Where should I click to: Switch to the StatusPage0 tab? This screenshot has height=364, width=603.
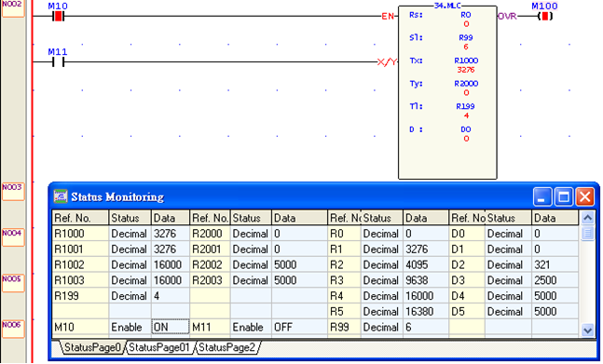92,347
